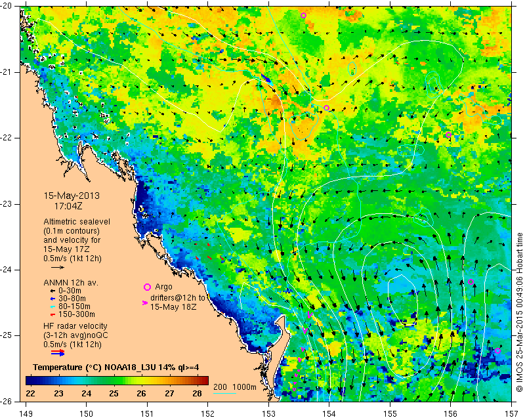Click the 'HF radar velocity' legend text
The width and height of the screenshot is (525, 420).
pos(75,326)
